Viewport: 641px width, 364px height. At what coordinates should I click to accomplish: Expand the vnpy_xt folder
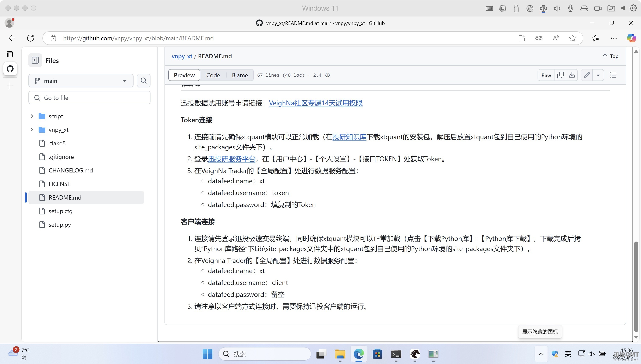pyautogui.click(x=32, y=129)
